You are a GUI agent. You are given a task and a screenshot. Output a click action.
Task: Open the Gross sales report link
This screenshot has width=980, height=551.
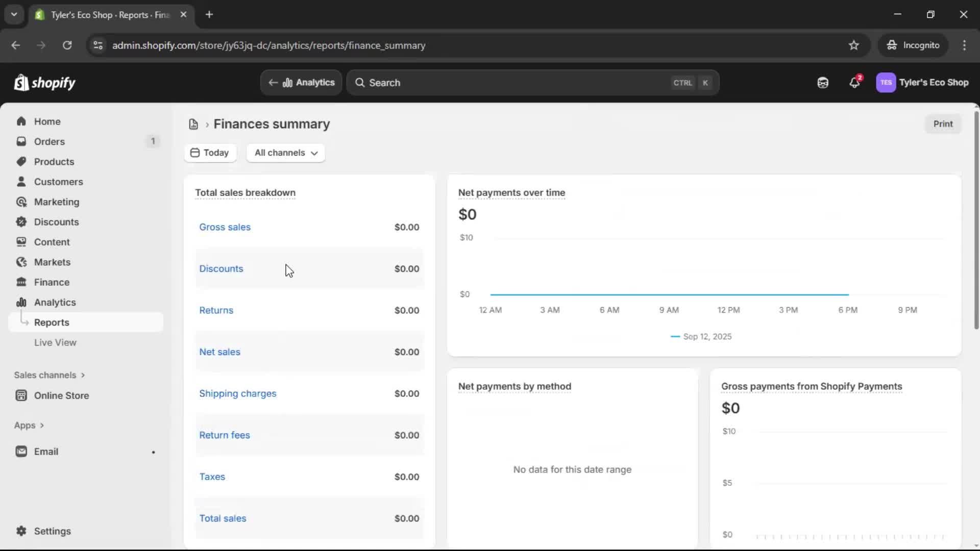pyautogui.click(x=225, y=227)
